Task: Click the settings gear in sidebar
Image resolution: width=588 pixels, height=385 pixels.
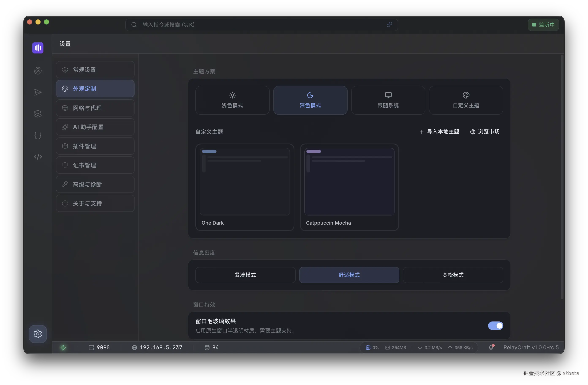Action: tap(38, 334)
